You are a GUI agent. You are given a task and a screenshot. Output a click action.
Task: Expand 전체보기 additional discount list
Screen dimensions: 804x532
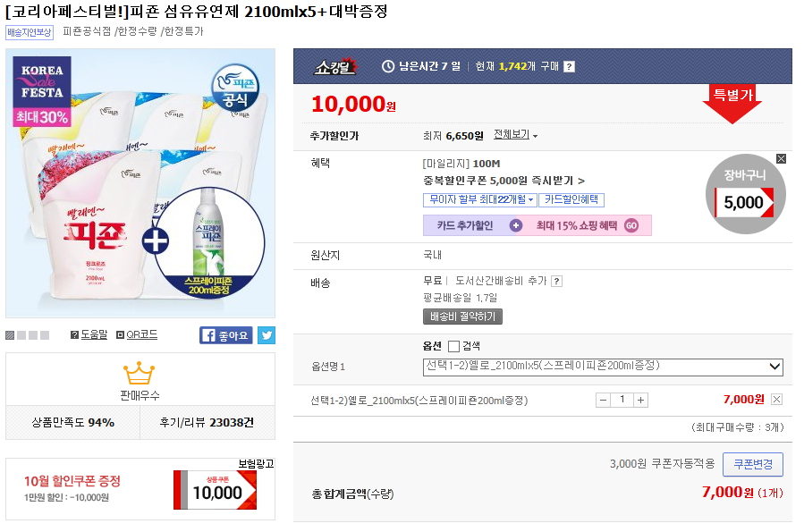516,135
